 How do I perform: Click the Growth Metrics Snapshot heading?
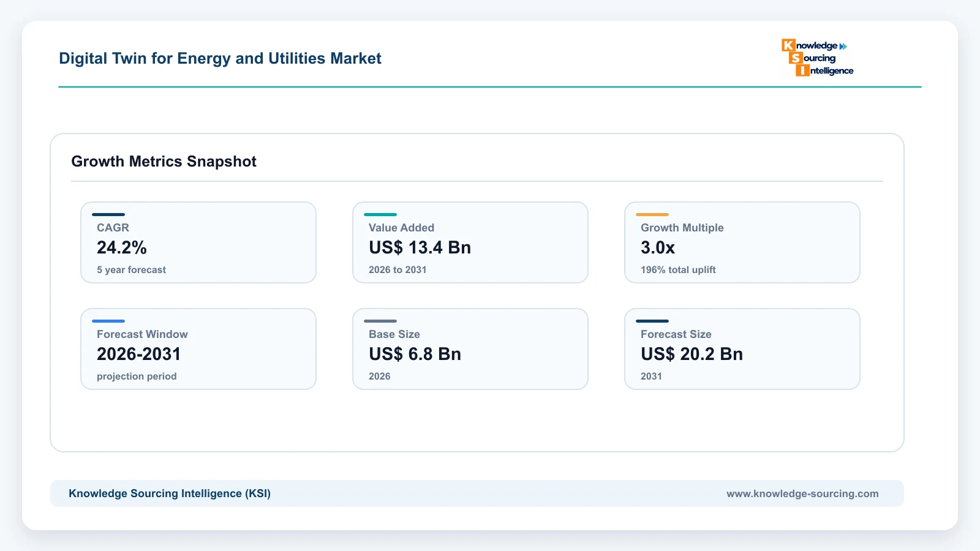[164, 161]
